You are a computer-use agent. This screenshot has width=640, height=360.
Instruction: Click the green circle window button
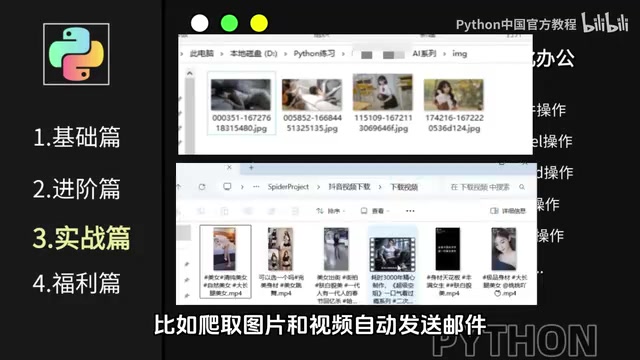tap(229, 23)
